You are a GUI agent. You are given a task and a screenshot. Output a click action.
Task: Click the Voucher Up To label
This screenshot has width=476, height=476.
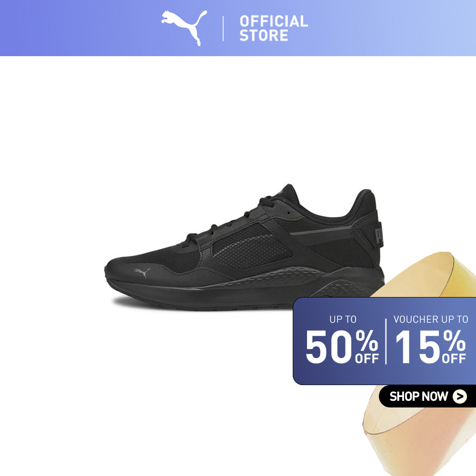(430, 319)
